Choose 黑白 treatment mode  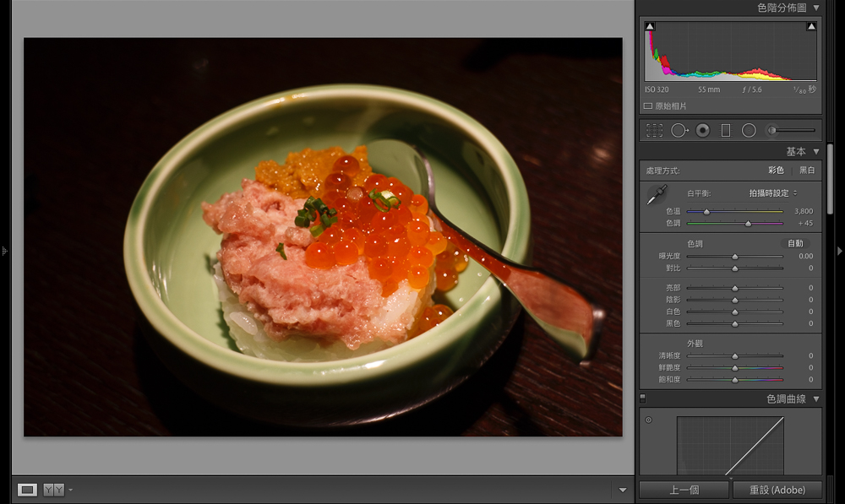[807, 171]
